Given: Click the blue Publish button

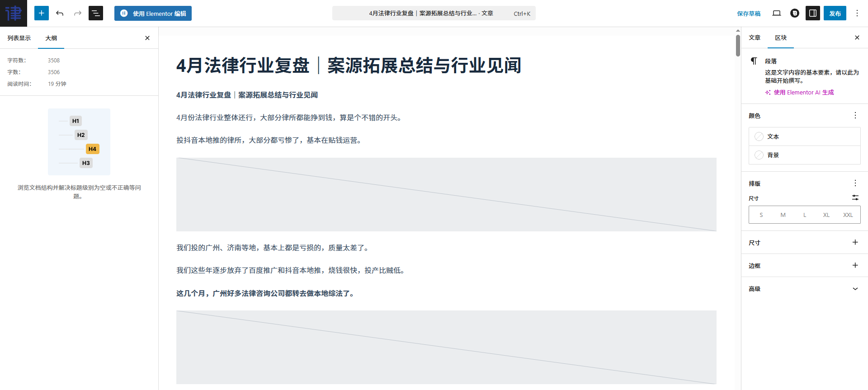Looking at the screenshot, I should (835, 13).
